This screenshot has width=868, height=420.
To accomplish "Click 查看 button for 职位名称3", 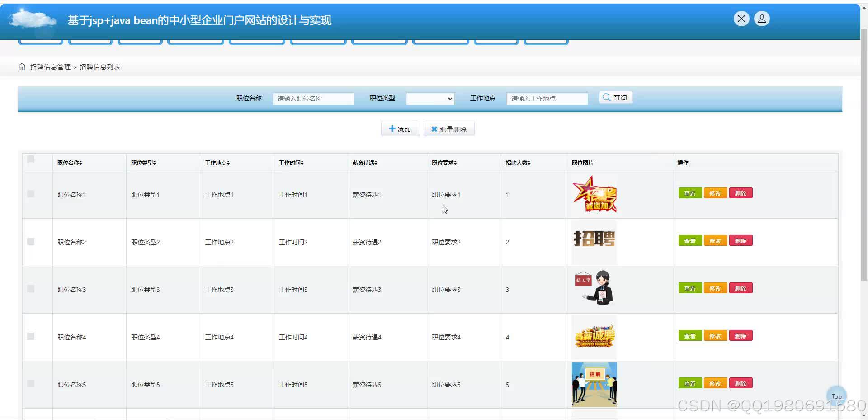I will (x=690, y=288).
